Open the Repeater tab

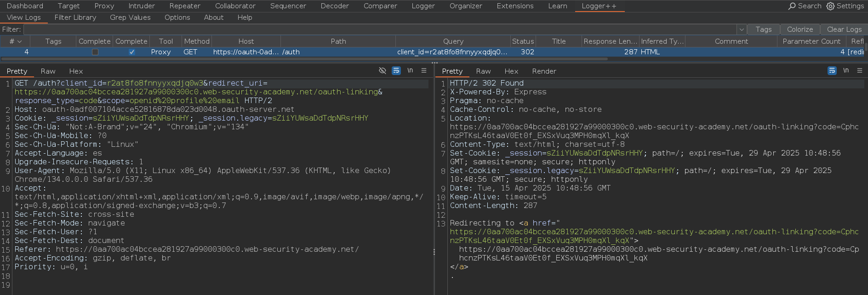pos(185,6)
